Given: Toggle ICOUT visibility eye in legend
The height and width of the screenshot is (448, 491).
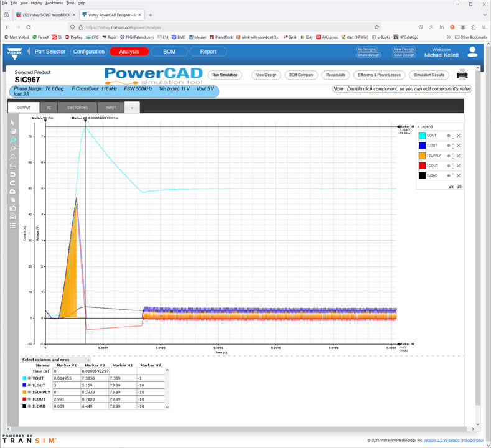Looking at the screenshot, I should 449,166.
